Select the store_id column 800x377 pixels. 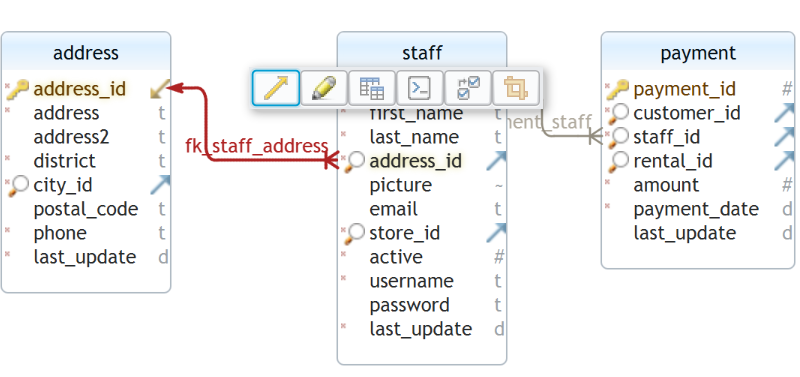tap(405, 233)
